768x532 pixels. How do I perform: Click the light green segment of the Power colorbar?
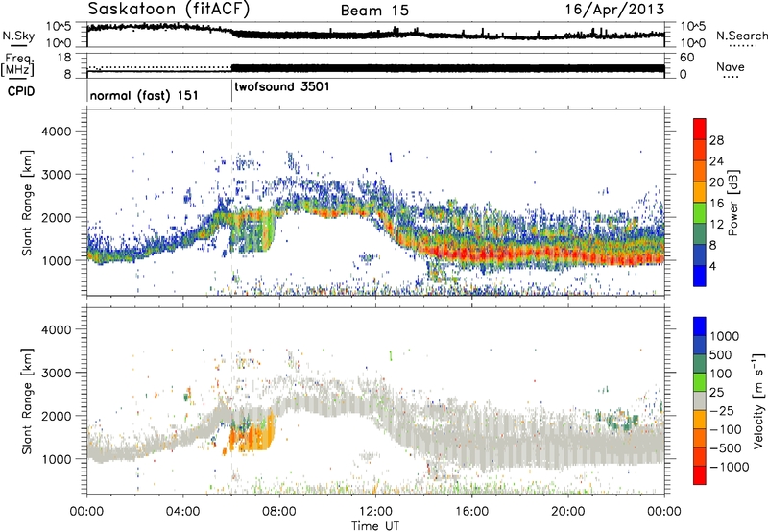(x=700, y=212)
